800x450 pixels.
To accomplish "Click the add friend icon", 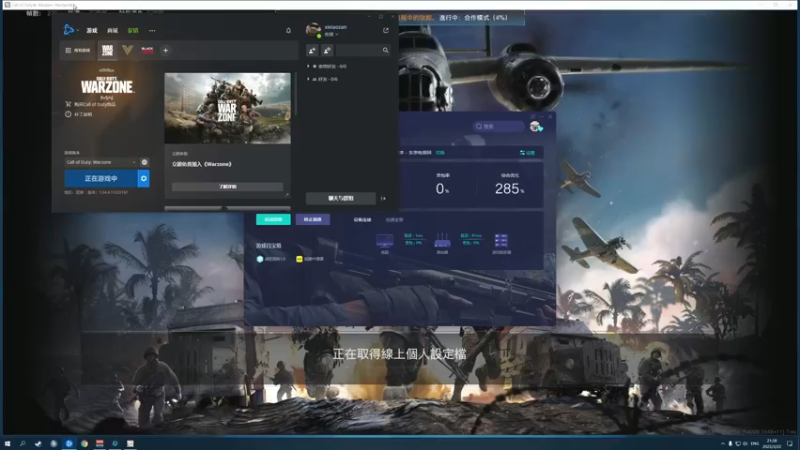I will tap(312, 51).
